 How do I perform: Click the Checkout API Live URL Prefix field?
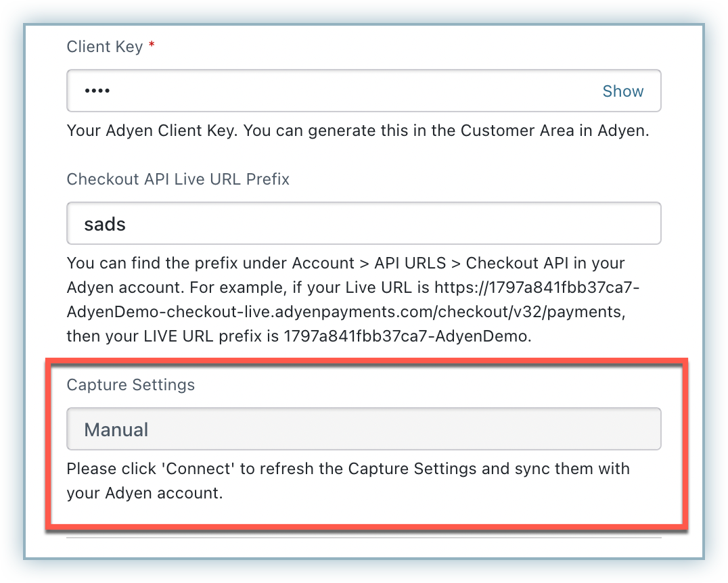pos(363,224)
